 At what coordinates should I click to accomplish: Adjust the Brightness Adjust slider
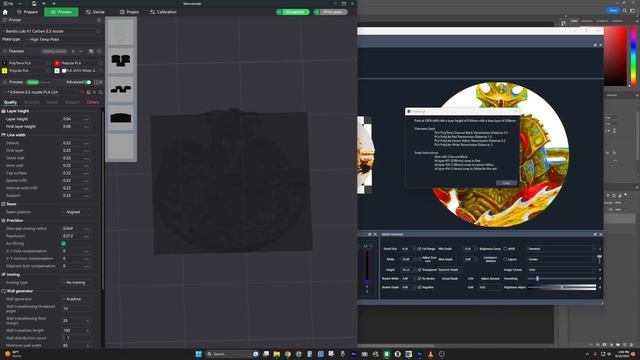561,287
